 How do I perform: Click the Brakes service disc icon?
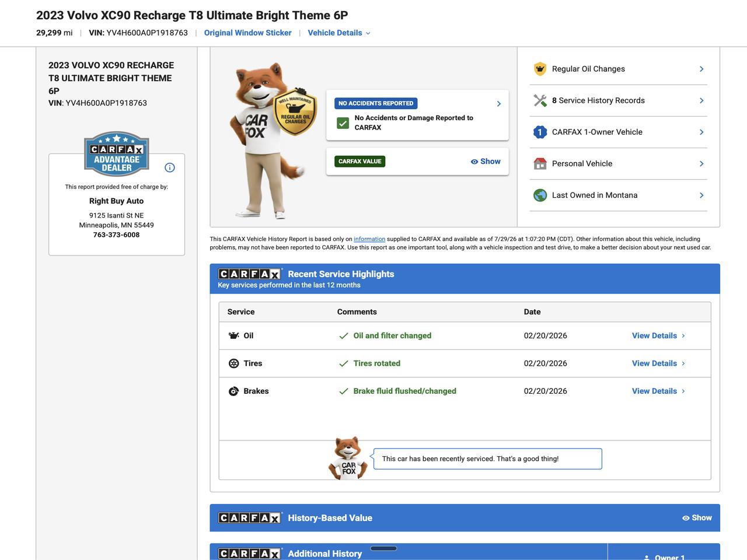pyautogui.click(x=233, y=391)
